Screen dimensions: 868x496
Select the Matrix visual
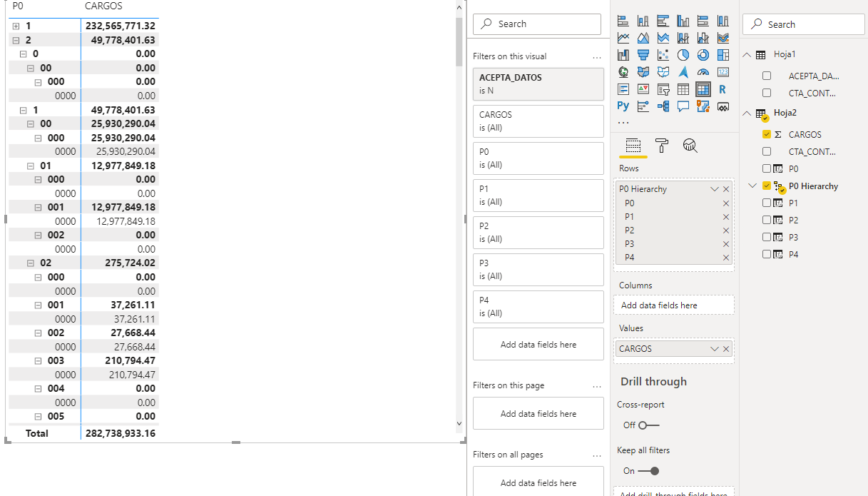pyautogui.click(x=703, y=89)
